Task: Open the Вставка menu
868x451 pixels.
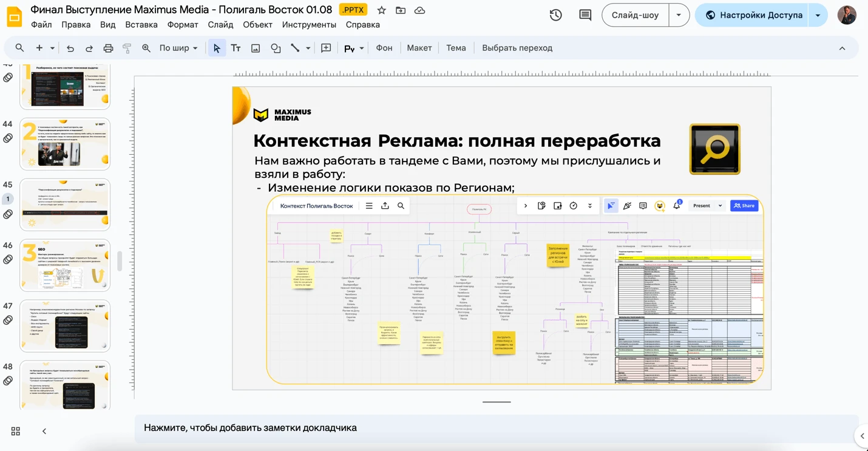Action: [x=141, y=24]
